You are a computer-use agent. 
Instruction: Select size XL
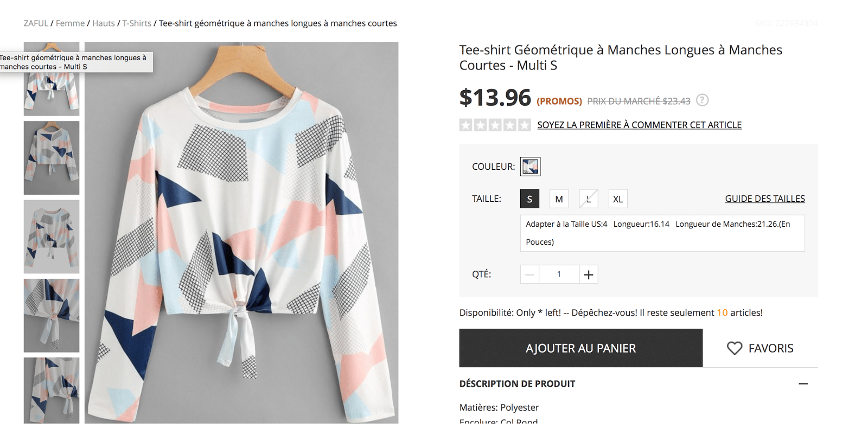pos(617,199)
